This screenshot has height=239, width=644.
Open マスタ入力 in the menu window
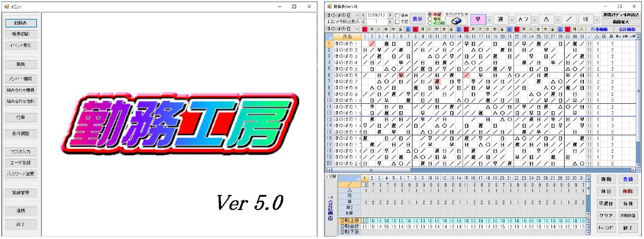tap(21, 152)
